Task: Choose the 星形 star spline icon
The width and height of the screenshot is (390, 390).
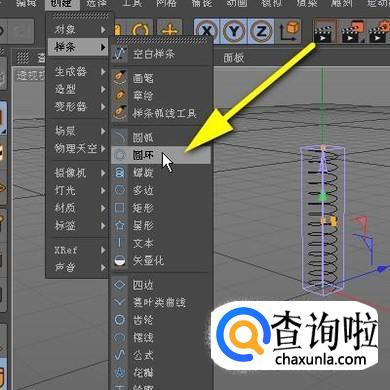Action: click(120, 226)
